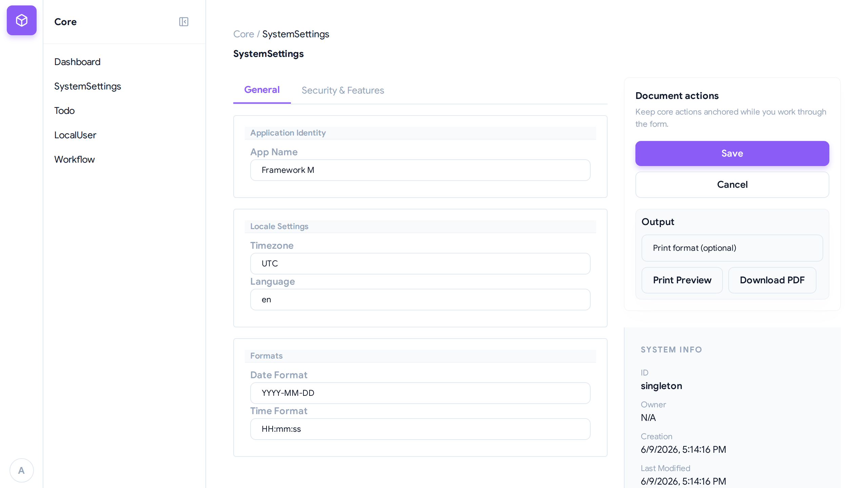Switch to Security & Features tab

[x=343, y=90]
